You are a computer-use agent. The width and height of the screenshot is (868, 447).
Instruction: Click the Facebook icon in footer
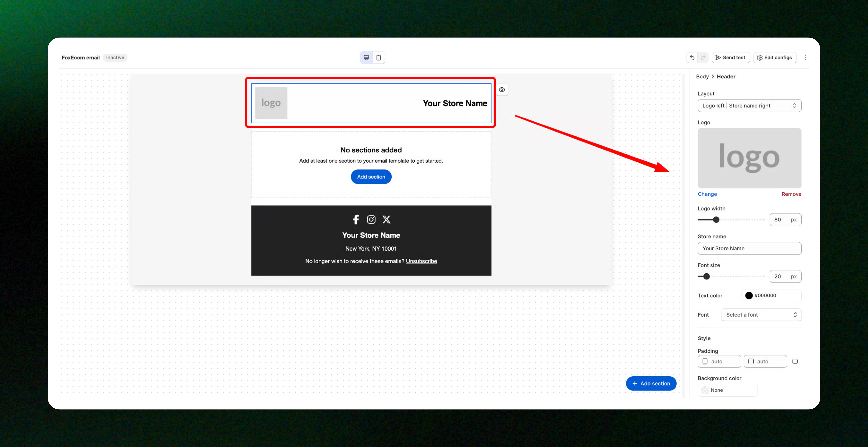pyautogui.click(x=356, y=219)
